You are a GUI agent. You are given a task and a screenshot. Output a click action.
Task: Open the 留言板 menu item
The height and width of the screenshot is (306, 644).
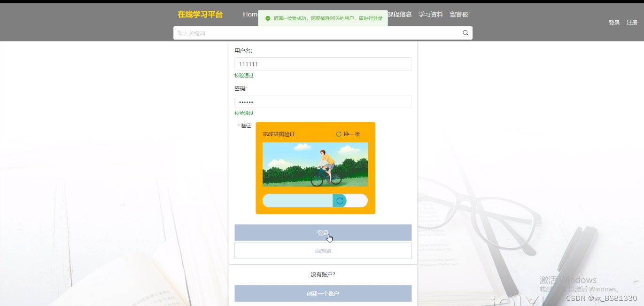[x=459, y=15]
